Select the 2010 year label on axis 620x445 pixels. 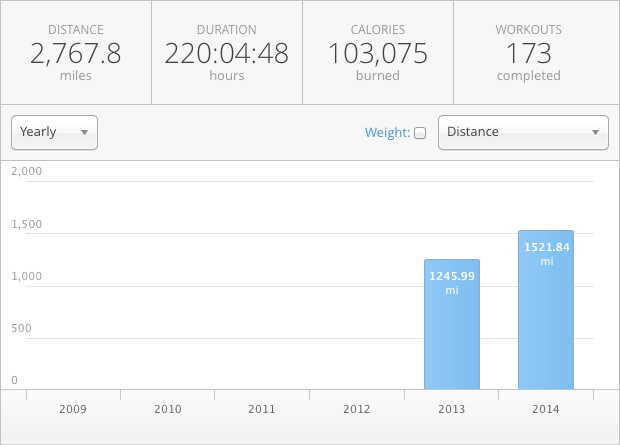[x=167, y=409]
